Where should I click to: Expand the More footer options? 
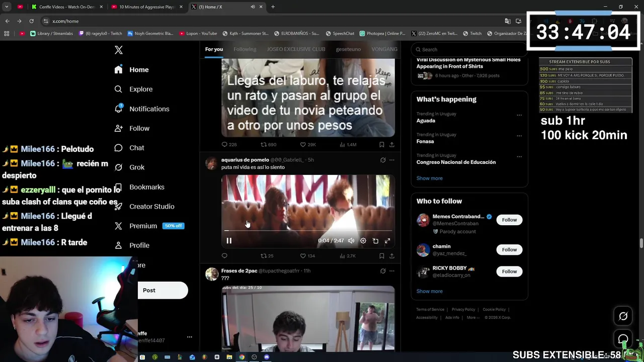point(473,318)
